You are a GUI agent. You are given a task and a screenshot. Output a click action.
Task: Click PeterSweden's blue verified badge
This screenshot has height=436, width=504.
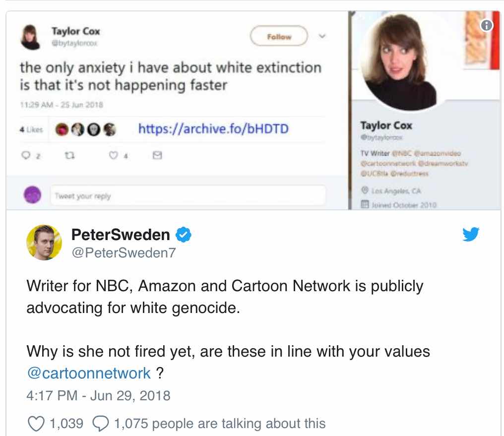pos(184,235)
